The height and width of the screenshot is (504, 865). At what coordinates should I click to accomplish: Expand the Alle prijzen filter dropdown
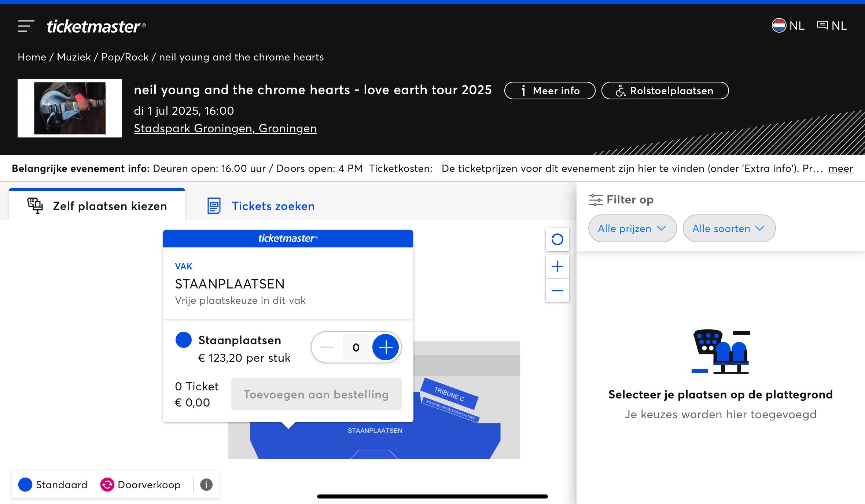(632, 228)
